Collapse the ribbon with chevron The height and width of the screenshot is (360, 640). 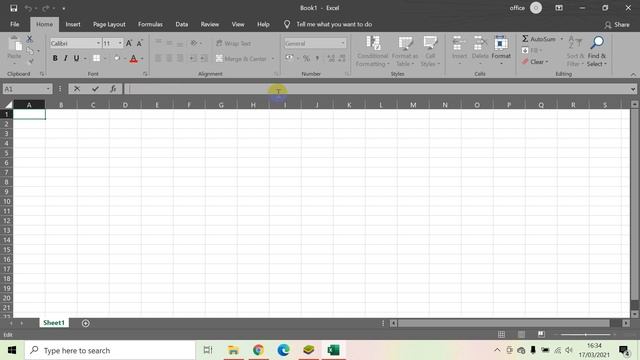pyautogui.click(x=633, y=74)
